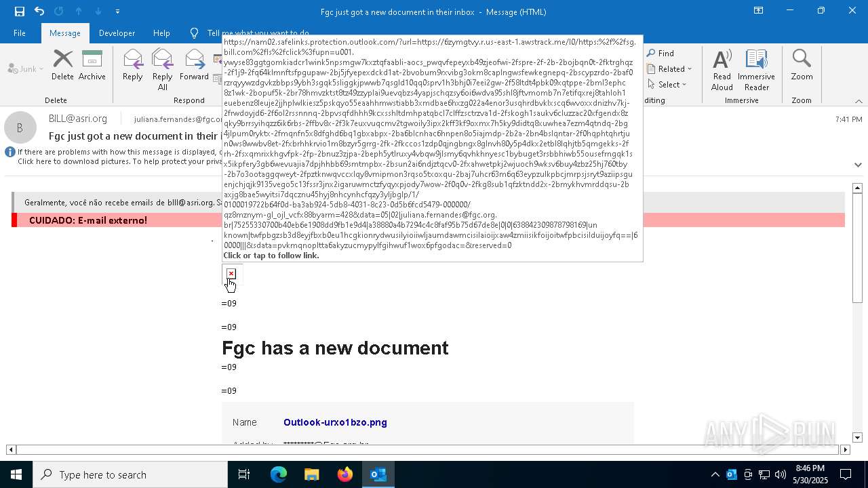Click horizontal scrollbar right arrow
The width and height of the screenshot is (868, 488).
[x=845, y=449]
